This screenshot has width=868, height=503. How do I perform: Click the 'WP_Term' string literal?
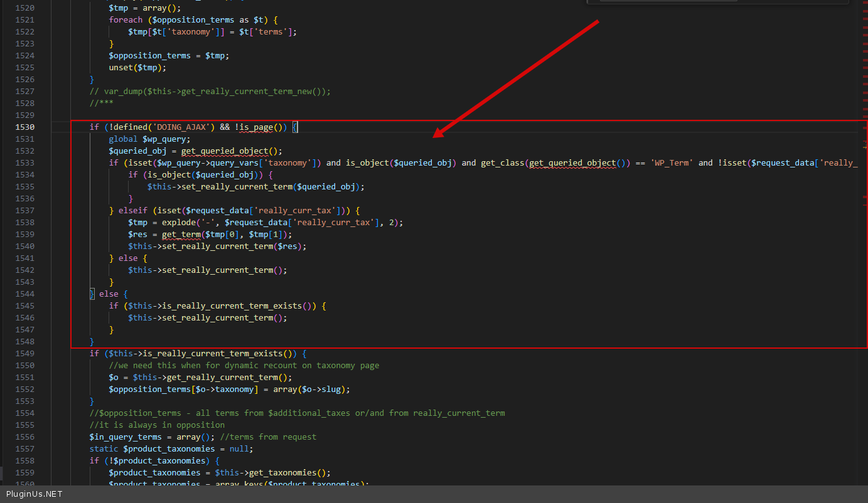click(671, 163)
